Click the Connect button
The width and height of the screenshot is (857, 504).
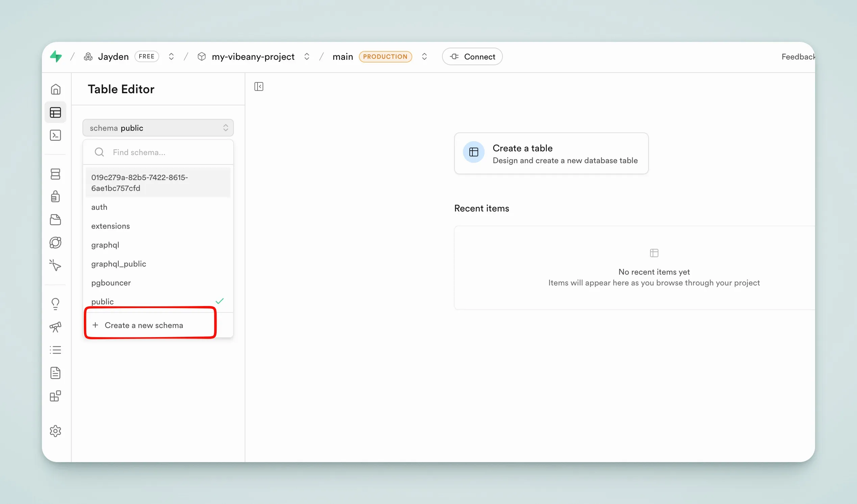(x=472, y=56)
